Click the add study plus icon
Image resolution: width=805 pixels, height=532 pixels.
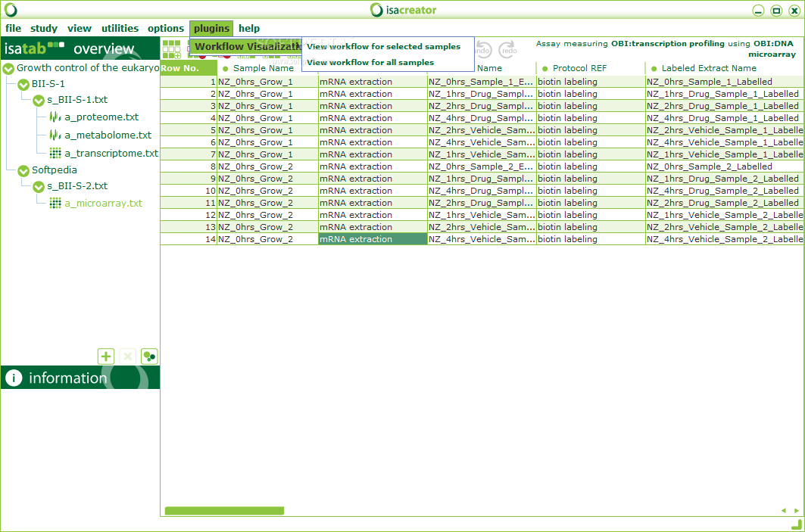click(x=106, y=356)
